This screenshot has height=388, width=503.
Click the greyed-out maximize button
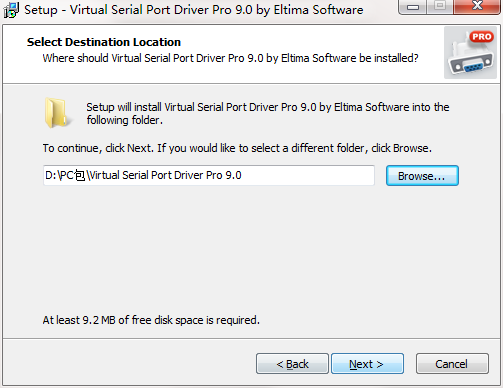(x=440, y=7)
